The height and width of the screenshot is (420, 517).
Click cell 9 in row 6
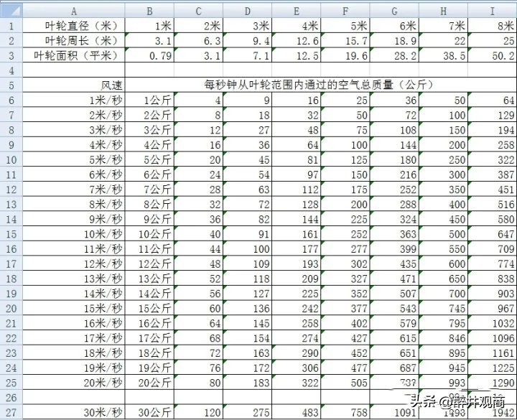pyautogui.click(x=247, y=101)
